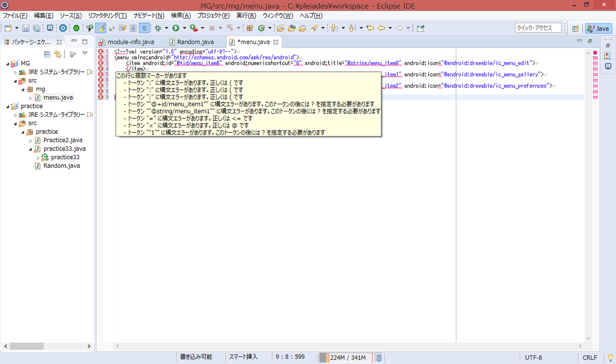The image size is (616, 364).
Task: Open the Back history dropdown arrow
Action: (390, 28)
